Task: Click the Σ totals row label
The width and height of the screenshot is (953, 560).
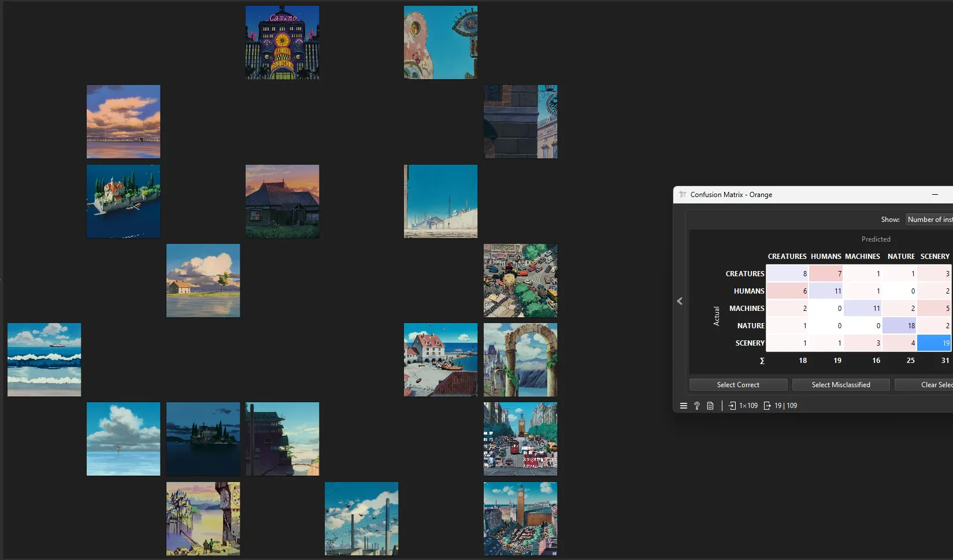Action: 762,360
